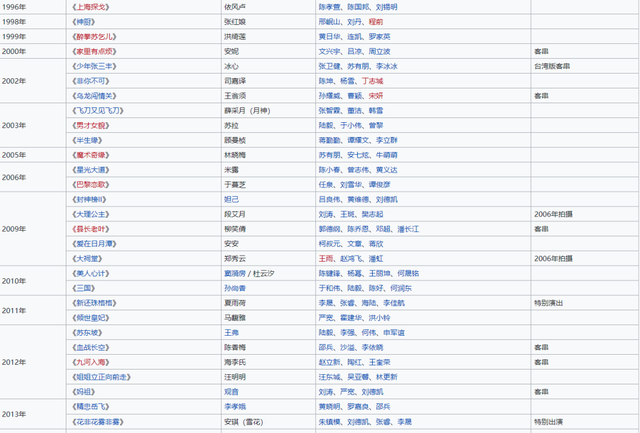Open the actor link 黄晓明

pyautogui.click(x=329, y=406)
